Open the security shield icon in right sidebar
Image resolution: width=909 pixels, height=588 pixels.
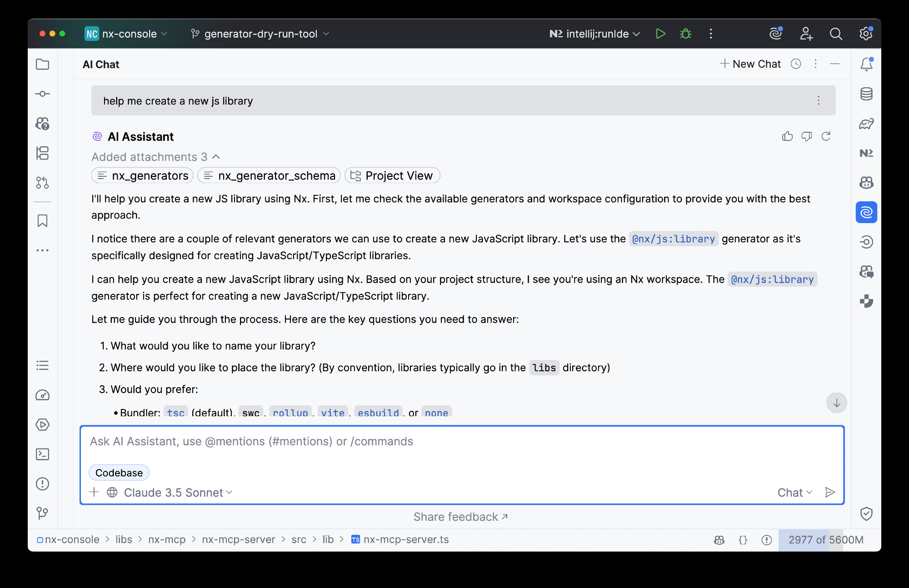pos(866,513)
